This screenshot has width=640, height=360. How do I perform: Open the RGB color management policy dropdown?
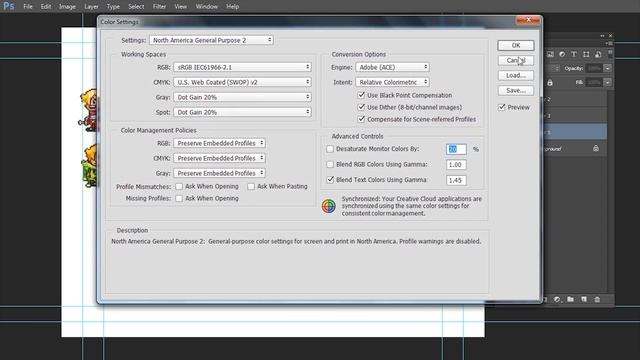pyautogui.click(x=219, y=143)
